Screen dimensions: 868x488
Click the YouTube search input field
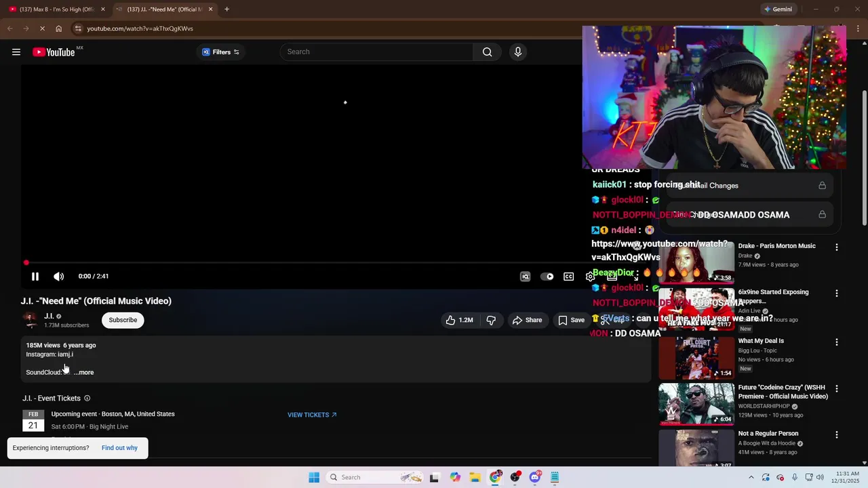[x=377, y=52]
